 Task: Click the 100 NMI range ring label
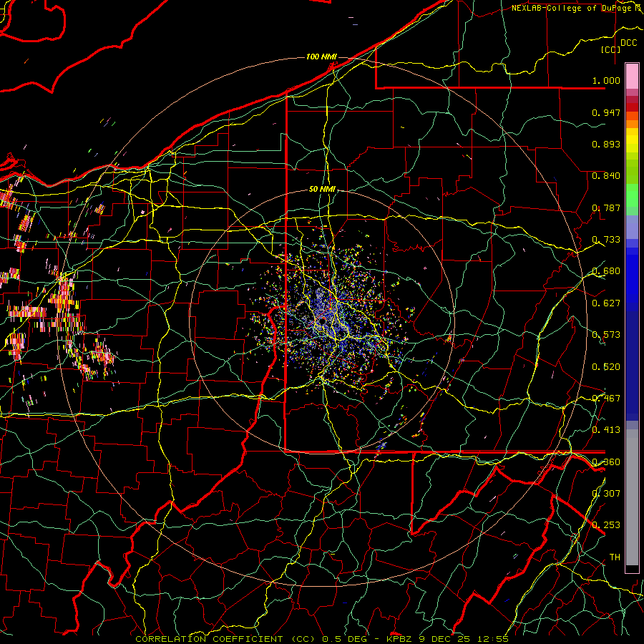point(321,57)
